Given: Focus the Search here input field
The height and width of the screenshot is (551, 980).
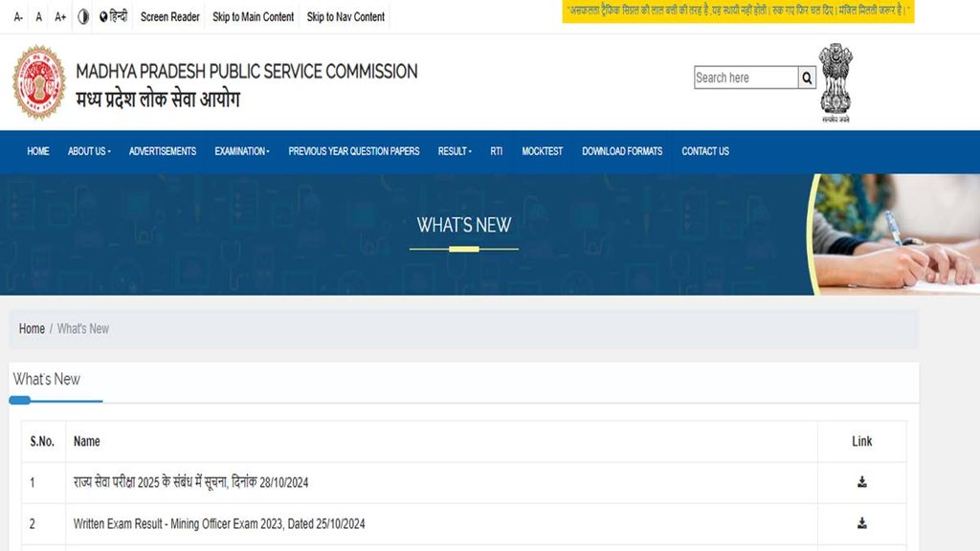Looking at the screenshot, I should click(x=746, y=77).
